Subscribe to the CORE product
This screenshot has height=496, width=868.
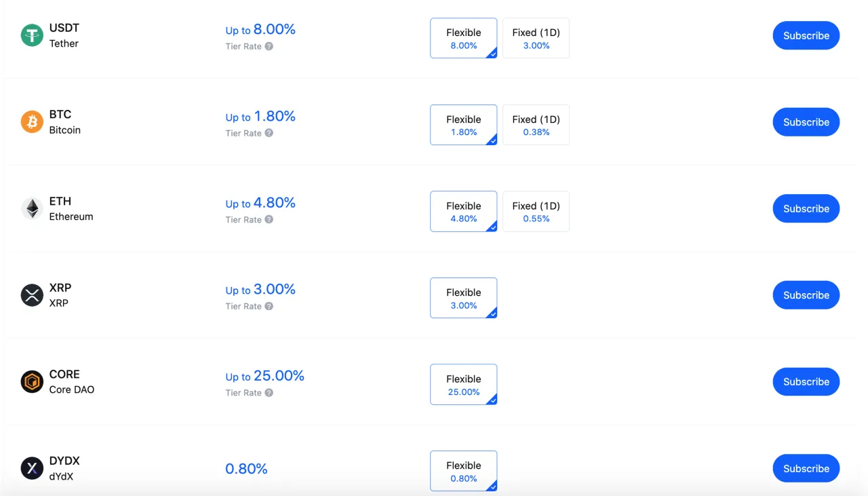tap(806, 381)
